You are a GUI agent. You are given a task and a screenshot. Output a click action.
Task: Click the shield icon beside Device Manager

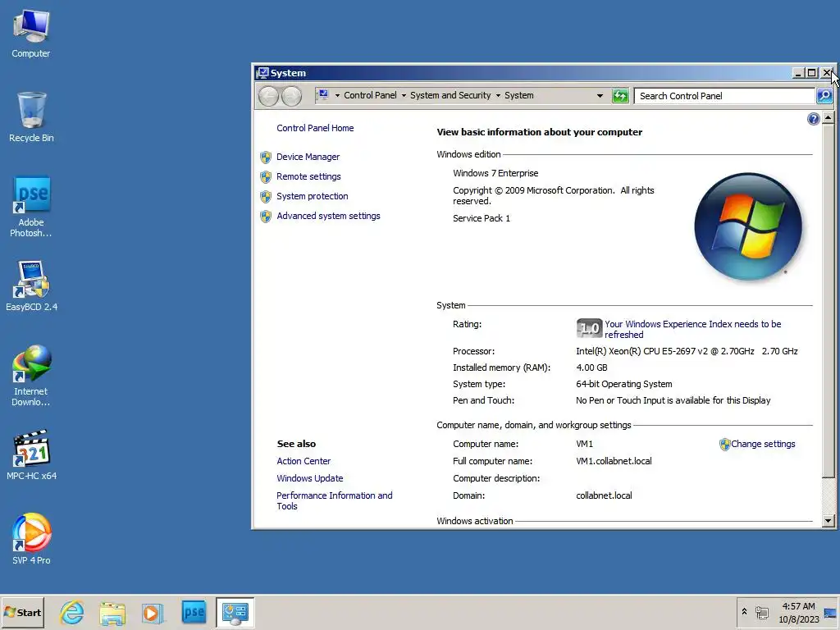tap(266, 157)
